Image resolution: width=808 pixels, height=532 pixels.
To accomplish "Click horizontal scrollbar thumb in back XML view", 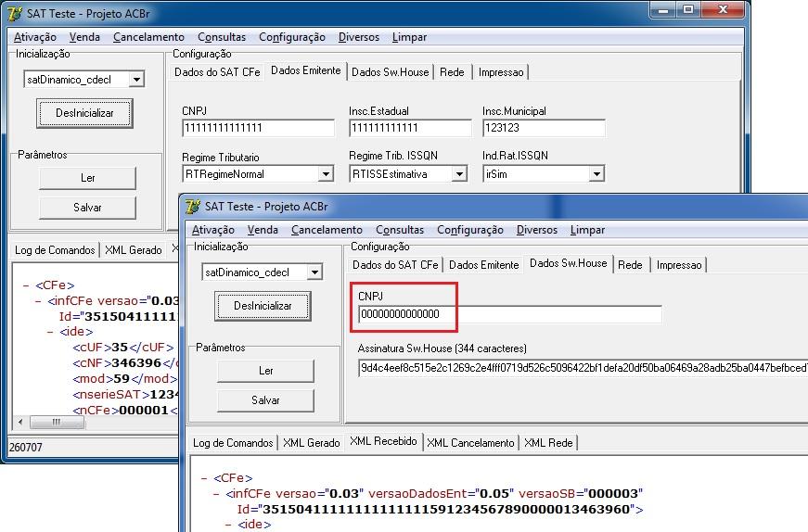I will click(57, 423).
